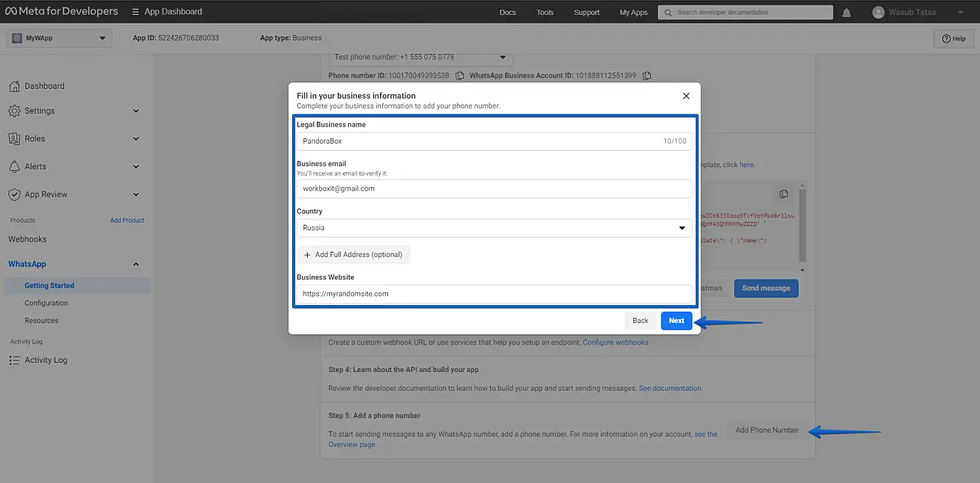Copy the WhatsApp Business Account ID
This screenshot has width=980, height=483.
(x=647, y=75)
